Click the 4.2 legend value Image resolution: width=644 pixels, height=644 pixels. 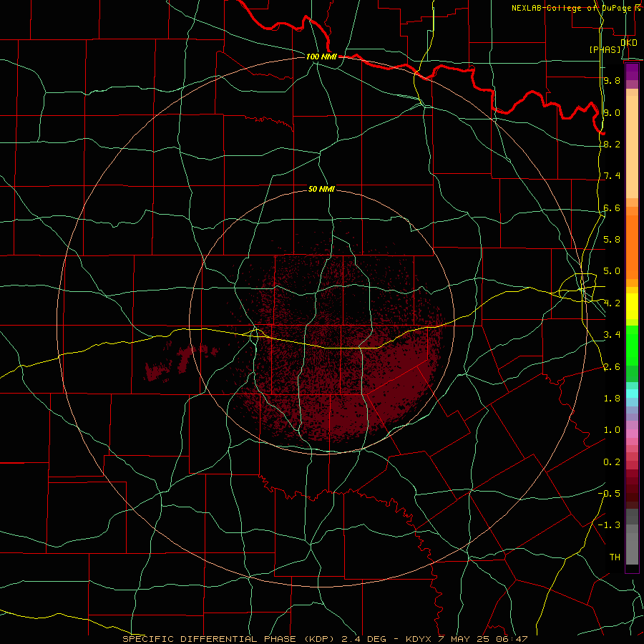click(612, 303)
